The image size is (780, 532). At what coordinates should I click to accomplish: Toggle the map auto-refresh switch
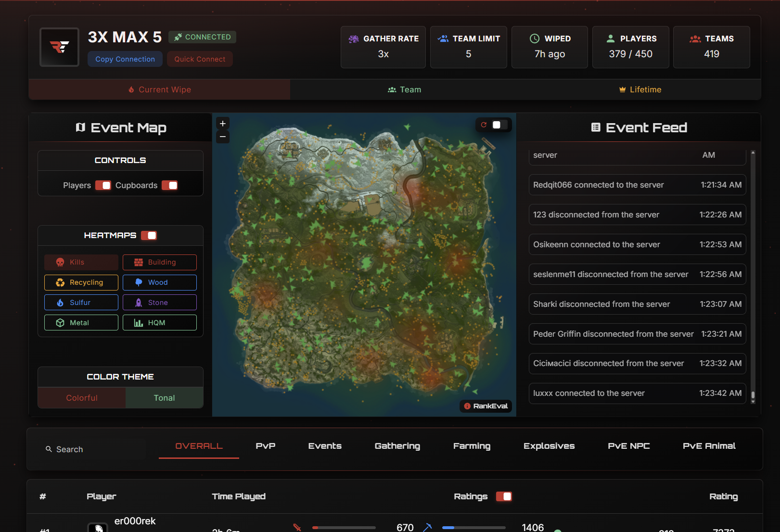tap(499, 125)
